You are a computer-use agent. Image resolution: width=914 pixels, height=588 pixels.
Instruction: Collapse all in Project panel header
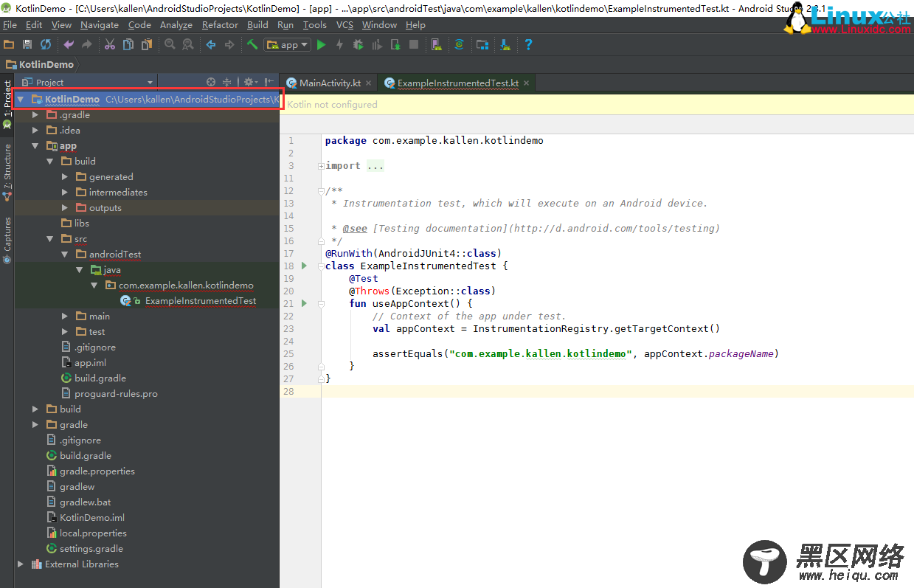pos(227,82)
